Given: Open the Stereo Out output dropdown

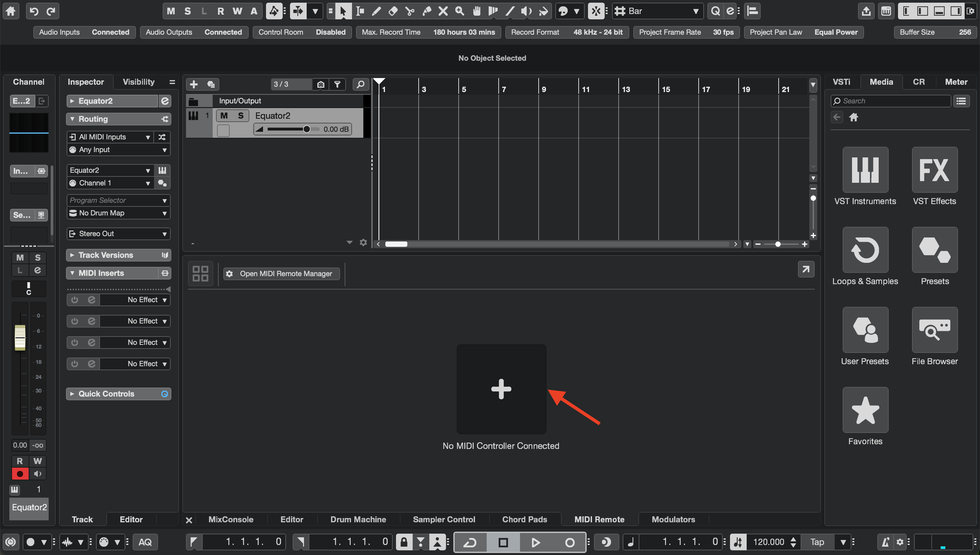Looking at the screenshot, I should coord(118,234).
